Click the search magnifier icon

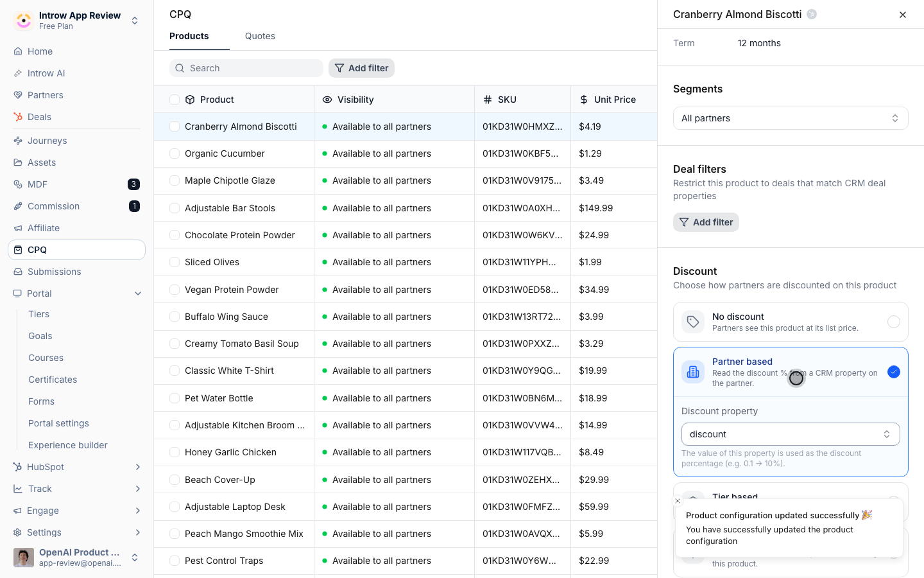(x=180, y=68)
